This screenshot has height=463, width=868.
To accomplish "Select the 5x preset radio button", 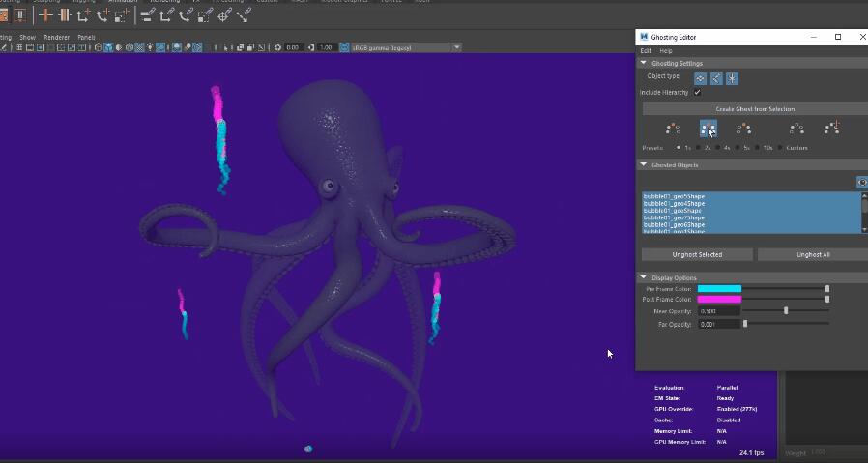I will [x=738, y=148].
